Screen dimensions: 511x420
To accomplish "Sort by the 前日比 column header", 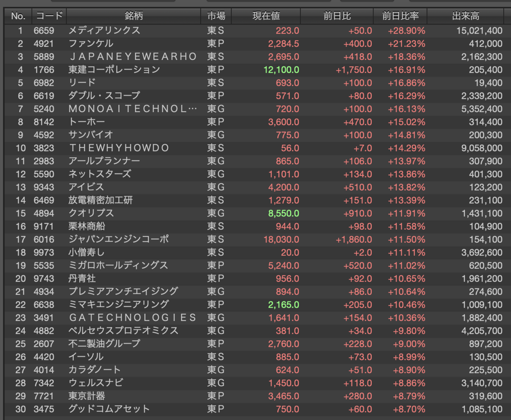I will coord(337,16).
